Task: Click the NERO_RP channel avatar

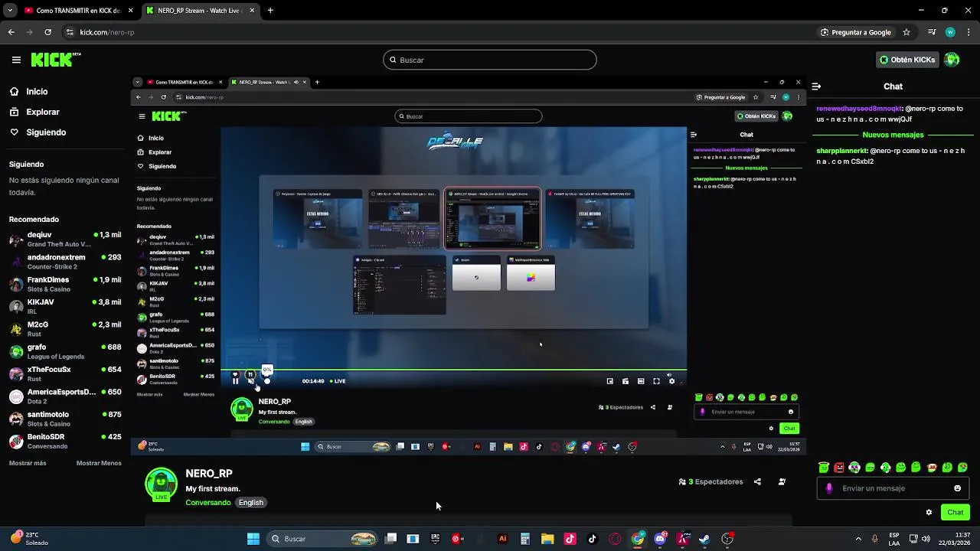Action: [x=161, y=484]
